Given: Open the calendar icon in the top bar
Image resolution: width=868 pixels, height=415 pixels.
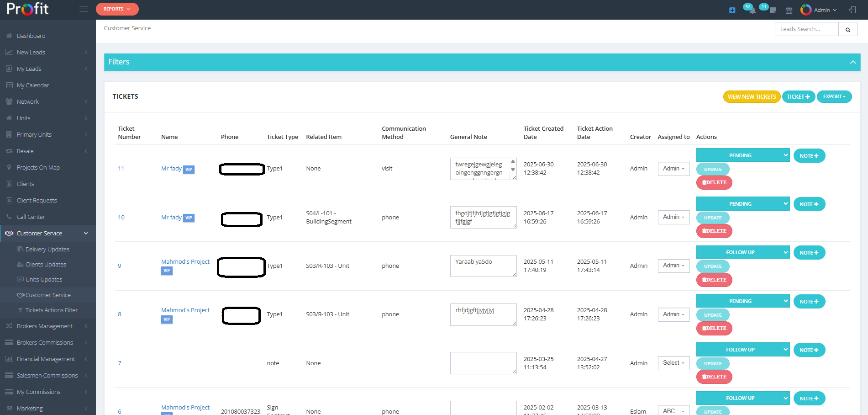Looking at the screenshot, I should tap(789, 10).
